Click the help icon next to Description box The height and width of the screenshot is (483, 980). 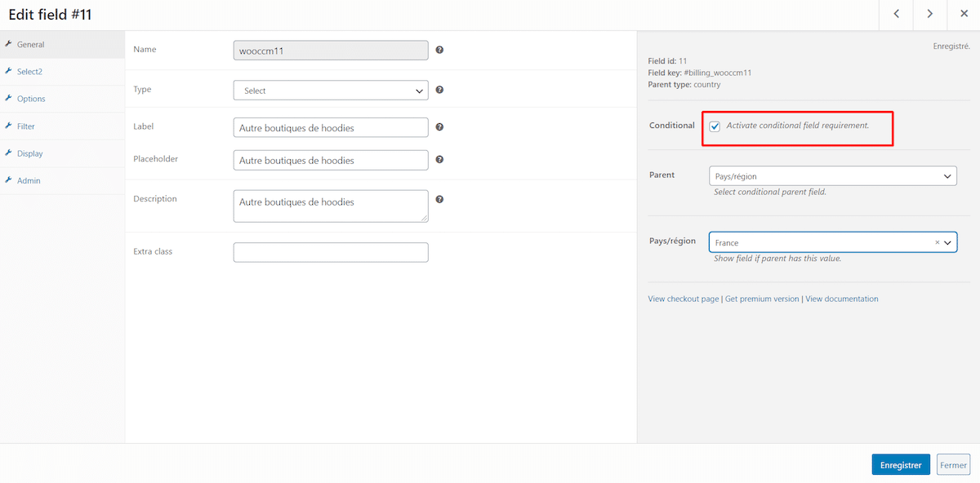click(x=439, y=199)
